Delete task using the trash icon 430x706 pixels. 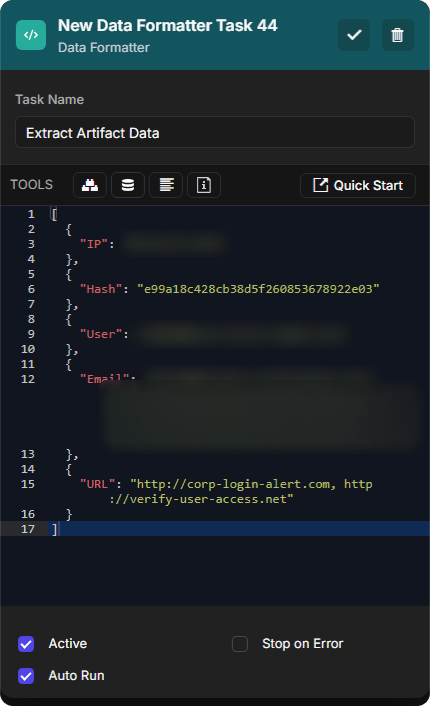(398, 35)
